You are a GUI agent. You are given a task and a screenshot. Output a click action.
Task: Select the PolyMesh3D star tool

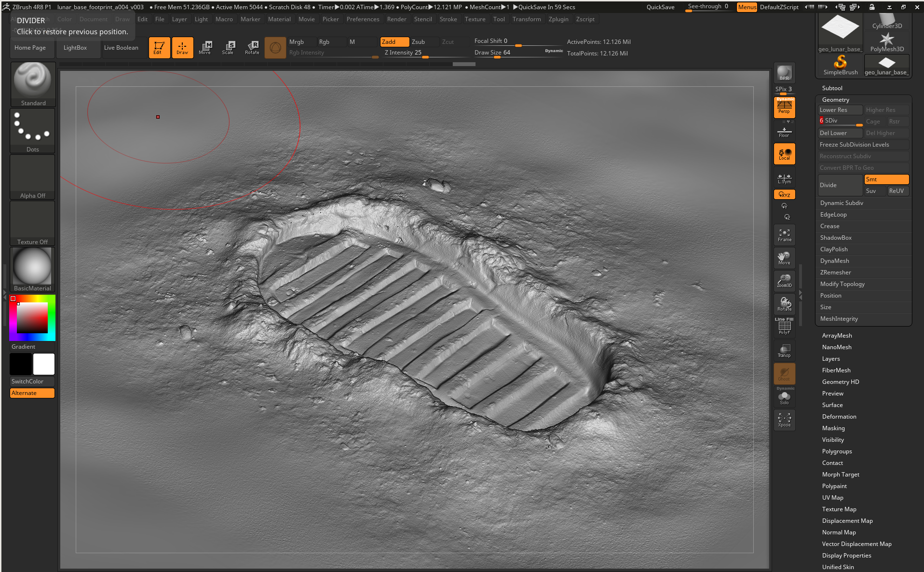(x=887, y=42)
